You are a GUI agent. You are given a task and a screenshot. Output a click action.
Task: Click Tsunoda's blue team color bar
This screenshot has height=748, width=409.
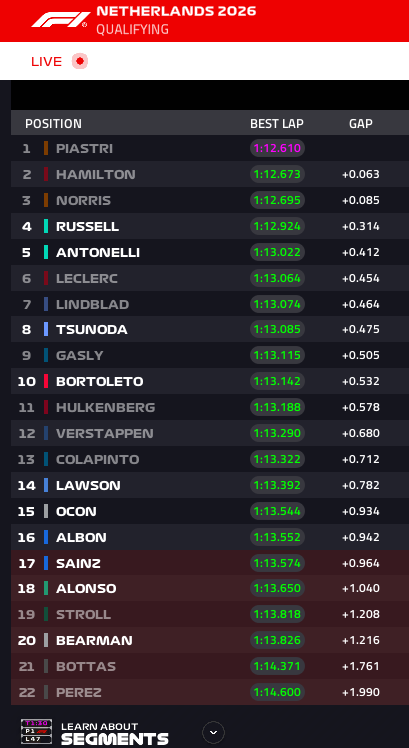(46, 329)
